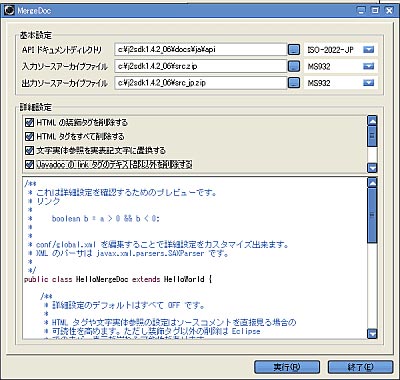The image size is (400, 380).
Task: Browse for the API document directory
Action: 293,50
